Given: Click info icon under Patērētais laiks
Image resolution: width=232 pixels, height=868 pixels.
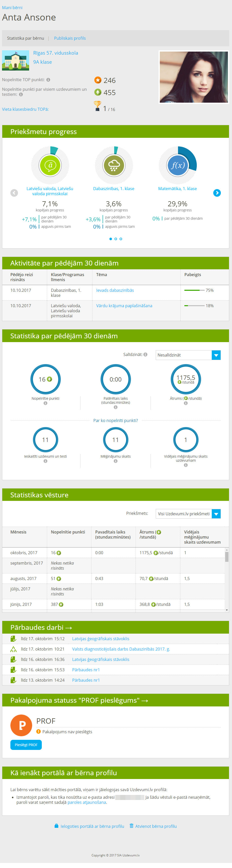Looking at the screenshot, I should click(x=115, y=407).
